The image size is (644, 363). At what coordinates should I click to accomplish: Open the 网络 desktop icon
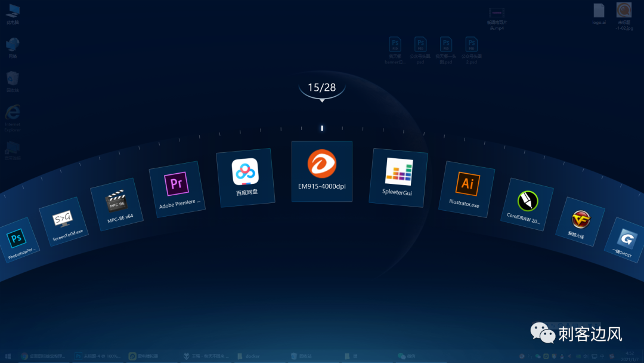point(13,48)
